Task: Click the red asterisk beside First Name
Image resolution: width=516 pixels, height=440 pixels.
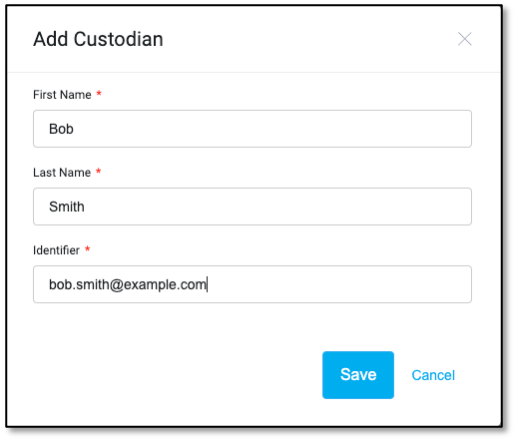Action: click(99, 93)
